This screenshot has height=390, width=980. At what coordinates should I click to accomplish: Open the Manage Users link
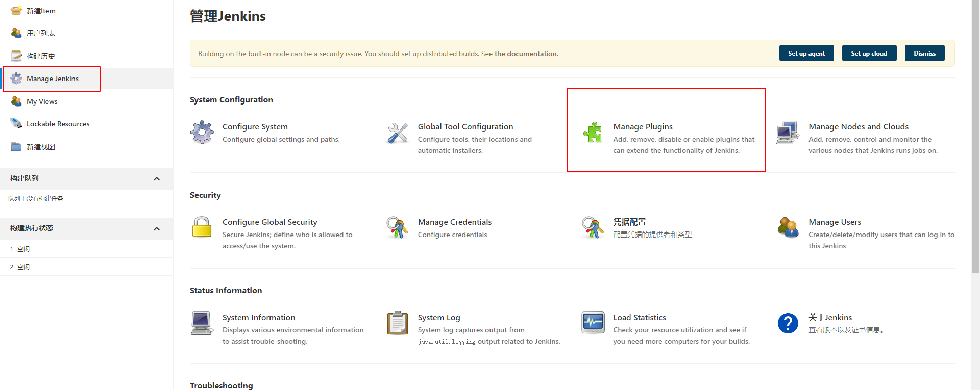835,222
